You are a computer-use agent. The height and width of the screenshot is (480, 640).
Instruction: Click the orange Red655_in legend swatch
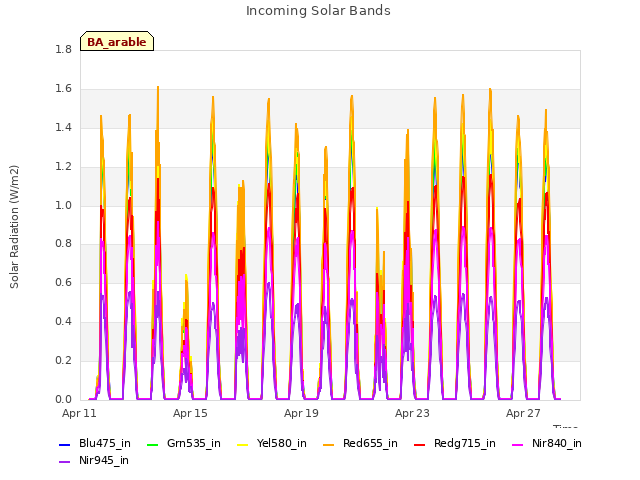pos(329,444)
